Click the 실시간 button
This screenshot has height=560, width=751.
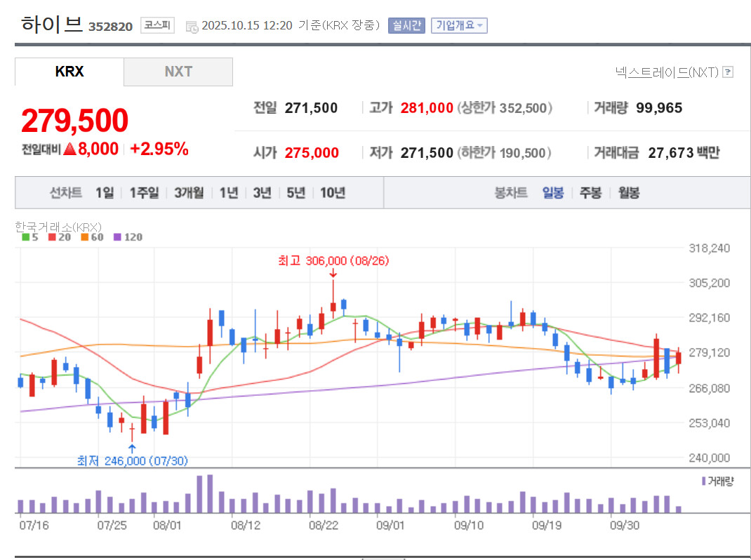pos(406,25)
